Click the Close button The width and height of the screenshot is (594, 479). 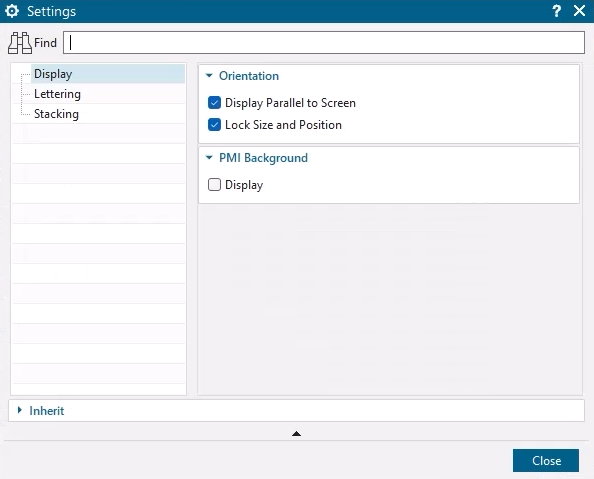(x=546, y=460)
